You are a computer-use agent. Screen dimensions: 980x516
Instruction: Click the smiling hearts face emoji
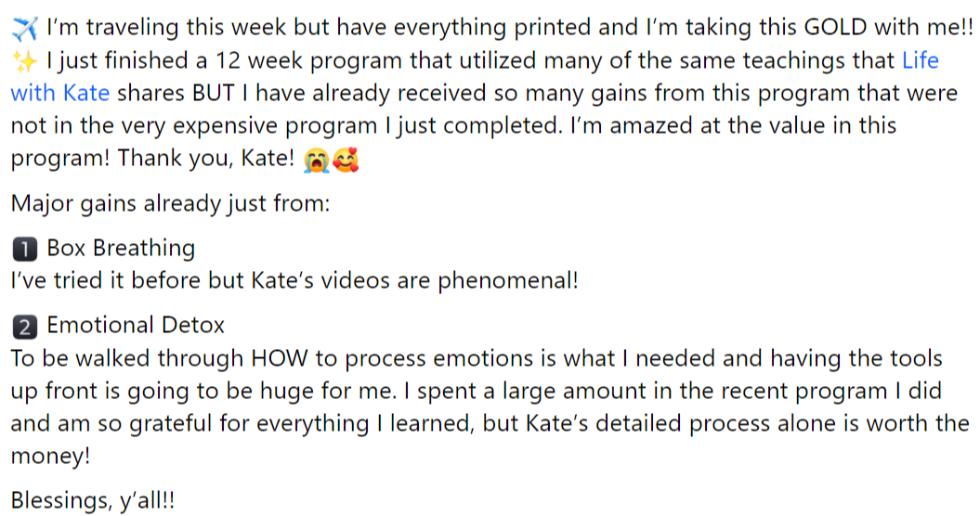(346, 160)
